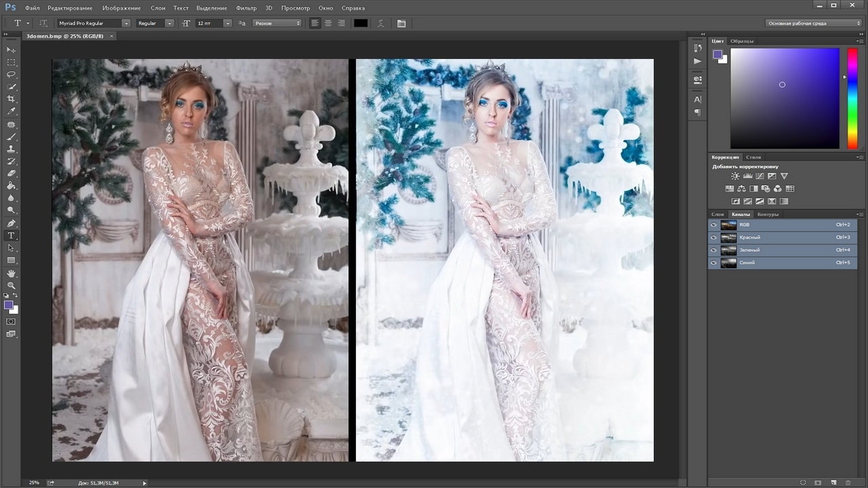Click text color swatch in options bar
Screen dimensions: 868x488
coord(361,23)
